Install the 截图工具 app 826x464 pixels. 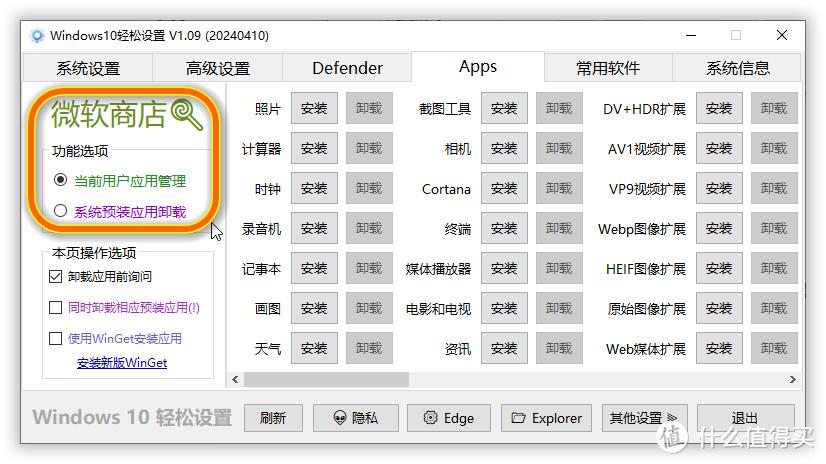tap(504, 108)
